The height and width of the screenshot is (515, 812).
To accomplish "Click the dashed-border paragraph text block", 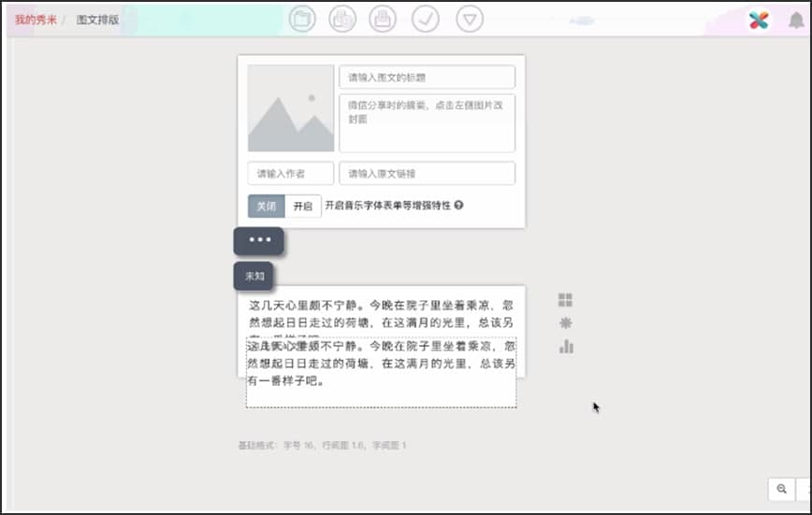I will pos(381,373).
